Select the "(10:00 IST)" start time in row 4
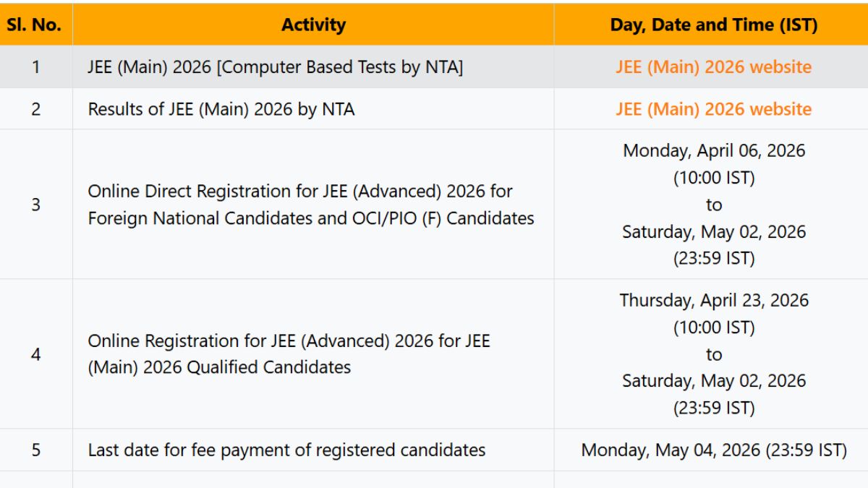 tap(713, 328)
